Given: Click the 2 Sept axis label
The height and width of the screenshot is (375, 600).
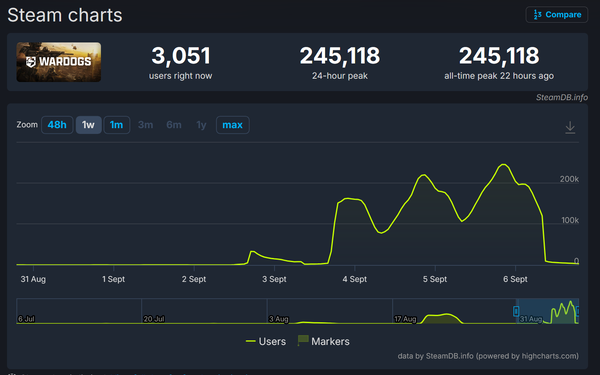Looking at the screenshot, I should (x=194, y=279).
